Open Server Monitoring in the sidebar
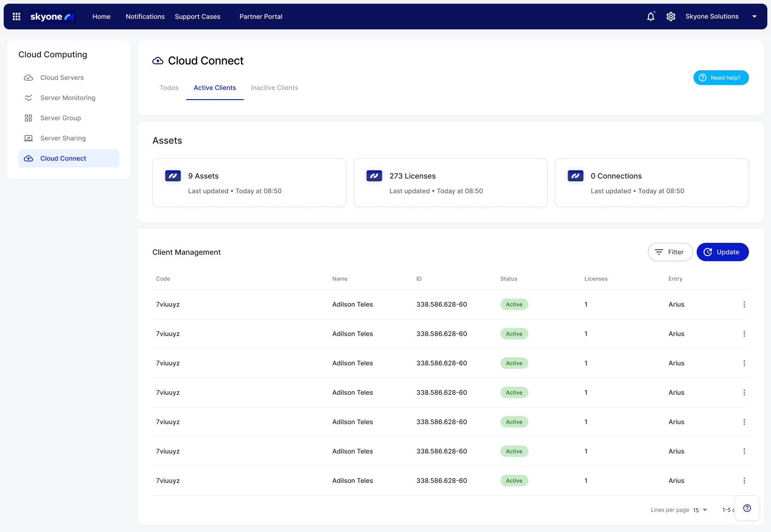Viewport: 771px width, 532px height. (68, 98)
